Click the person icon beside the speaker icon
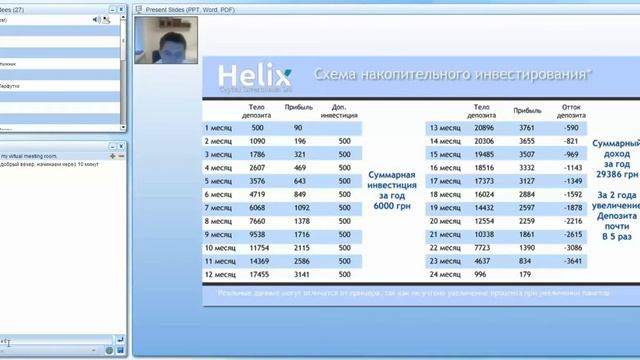640x360 pixels. pyautogui.click(x=106, y=20)
